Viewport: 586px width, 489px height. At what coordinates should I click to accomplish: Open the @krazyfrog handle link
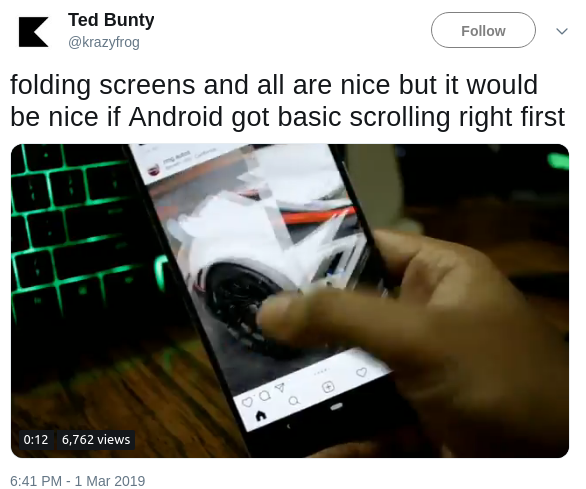[x=104, y=42]
